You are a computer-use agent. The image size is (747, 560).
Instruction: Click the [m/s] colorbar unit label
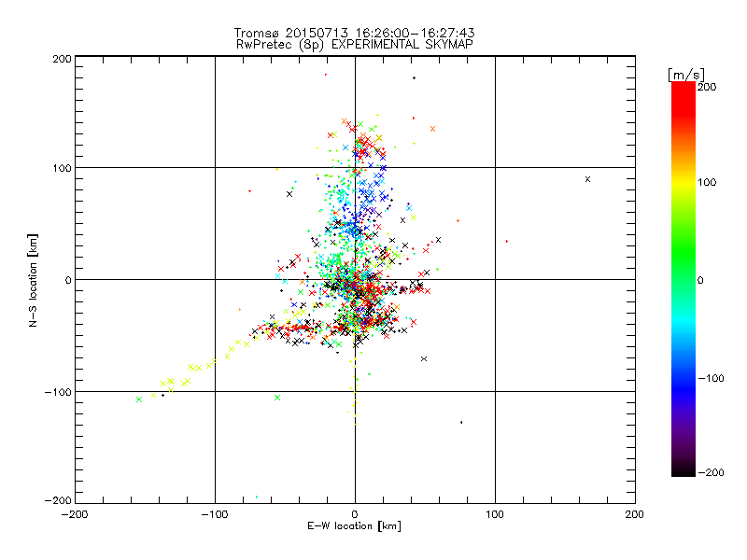point(686,75)
